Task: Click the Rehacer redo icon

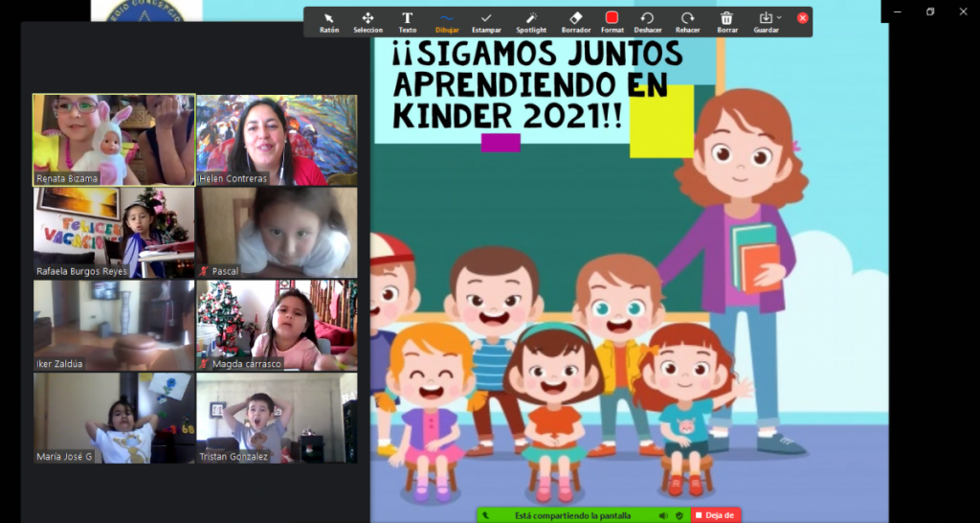Action: pyautogui.click(x=687, y=22)
